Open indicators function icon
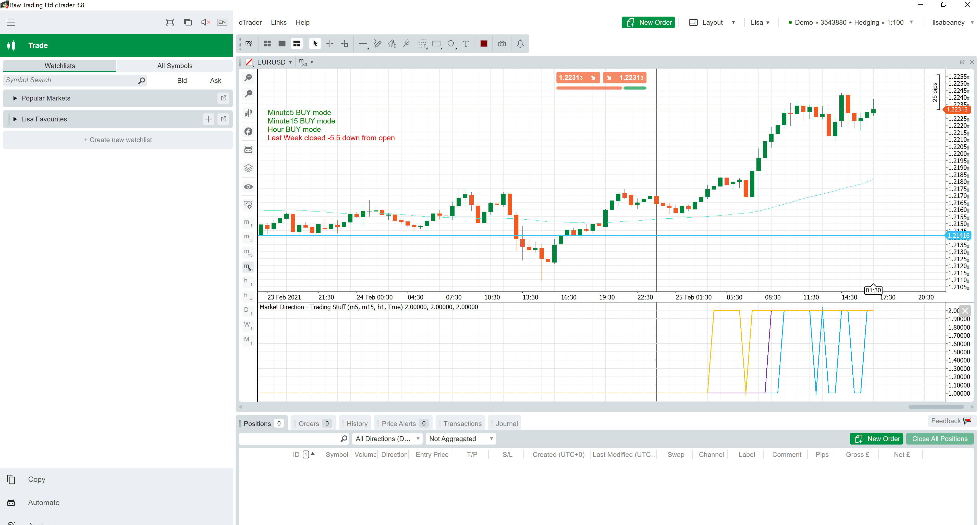The height and width of the screenshot is (525, 980). point(248,132)
